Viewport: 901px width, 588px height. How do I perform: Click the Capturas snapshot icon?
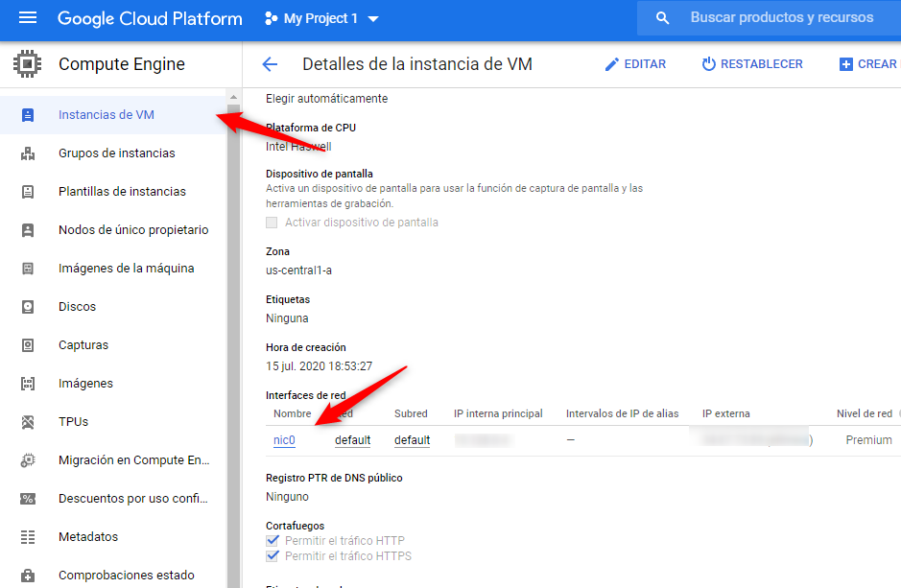[x=28, y=345]
